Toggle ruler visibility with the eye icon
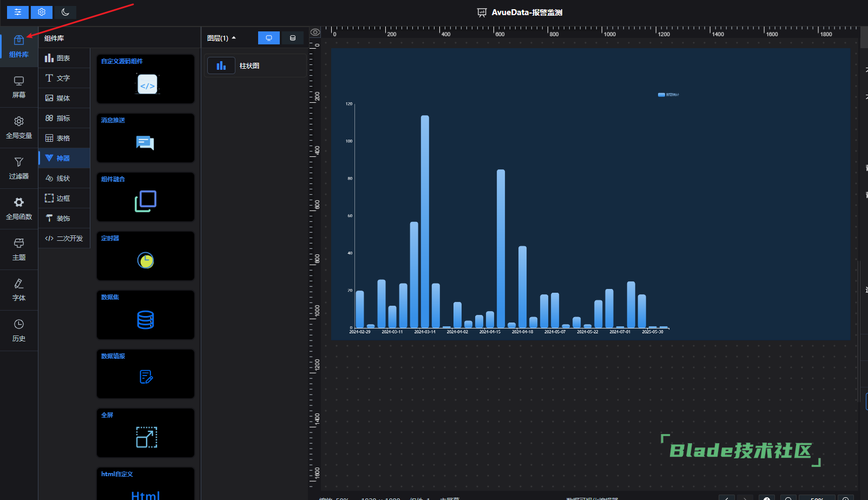This screenshot has width=868, height=500. tap(315, 32)
